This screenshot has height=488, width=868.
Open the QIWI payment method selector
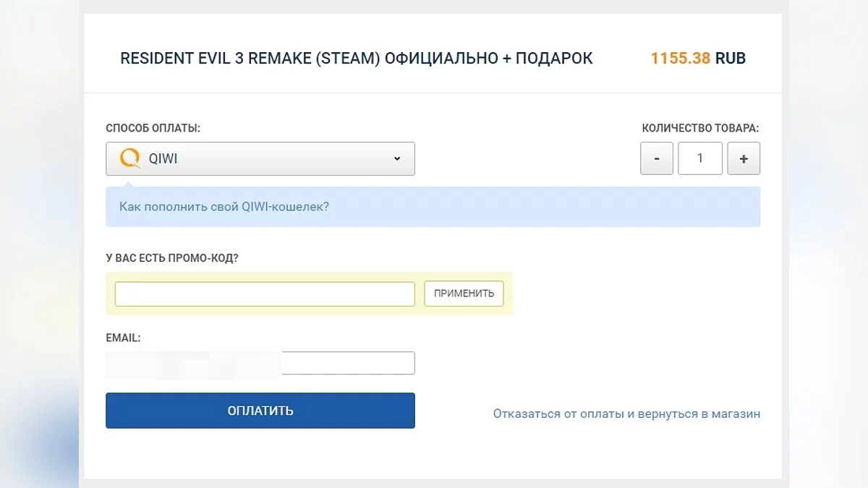260,159
